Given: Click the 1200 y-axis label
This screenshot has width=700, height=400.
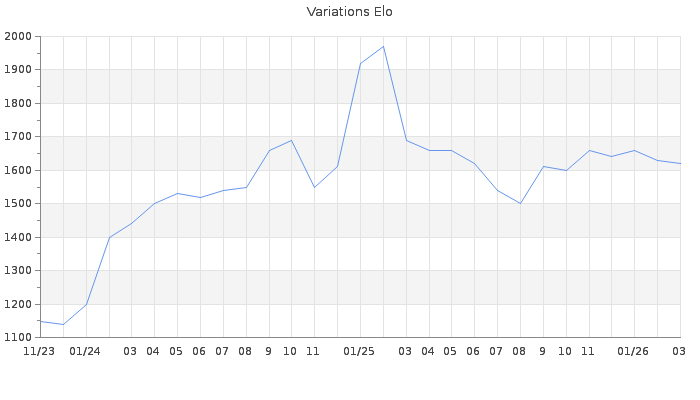Looking at the screenshot, I should point(19,305).
